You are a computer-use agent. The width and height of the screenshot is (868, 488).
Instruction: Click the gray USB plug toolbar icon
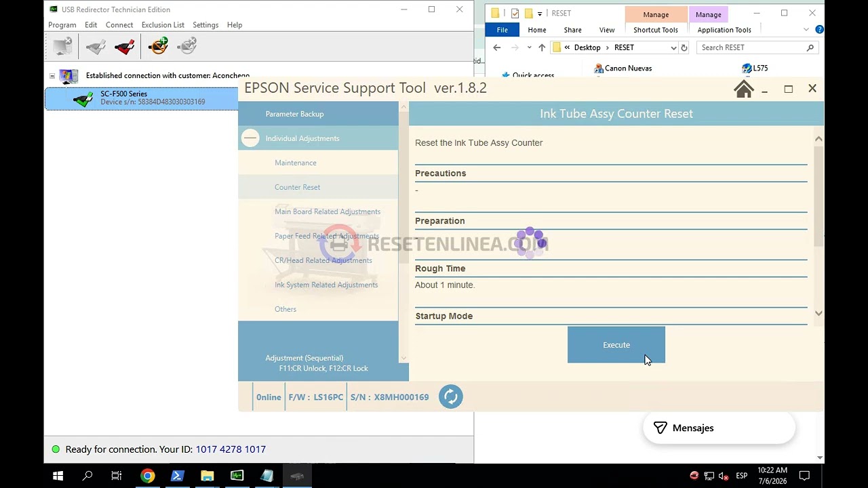pyautogui.click(x=96, y=46)
